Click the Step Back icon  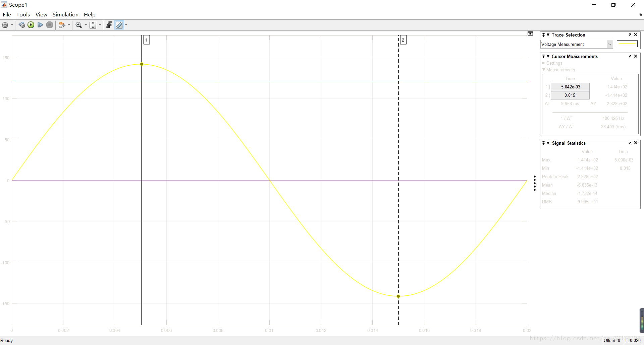pos(22,25)
